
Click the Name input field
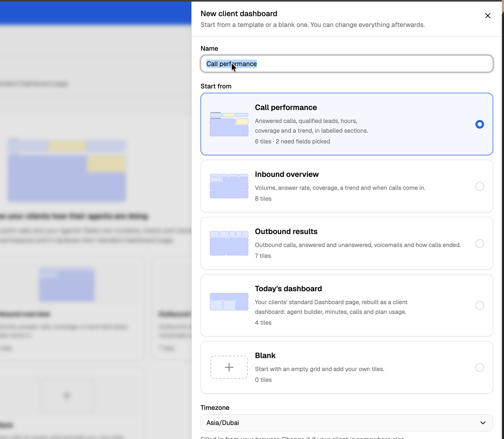tap(347, 64)
